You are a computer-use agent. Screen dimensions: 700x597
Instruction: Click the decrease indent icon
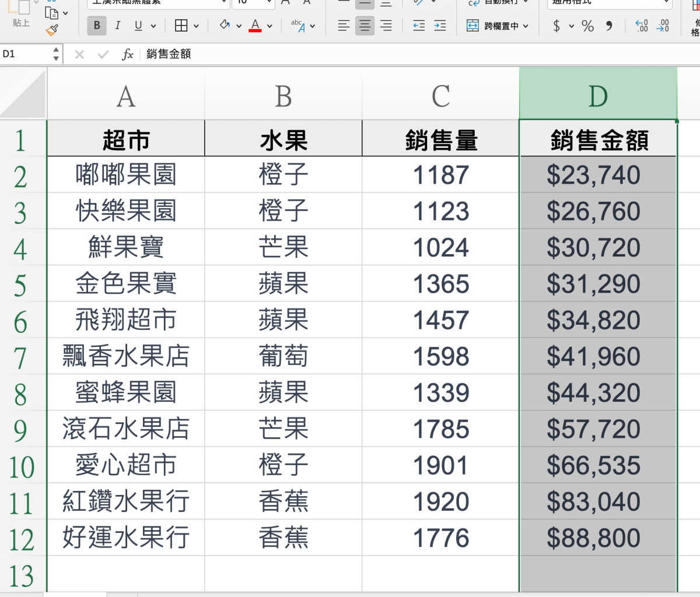coord(419,26)
